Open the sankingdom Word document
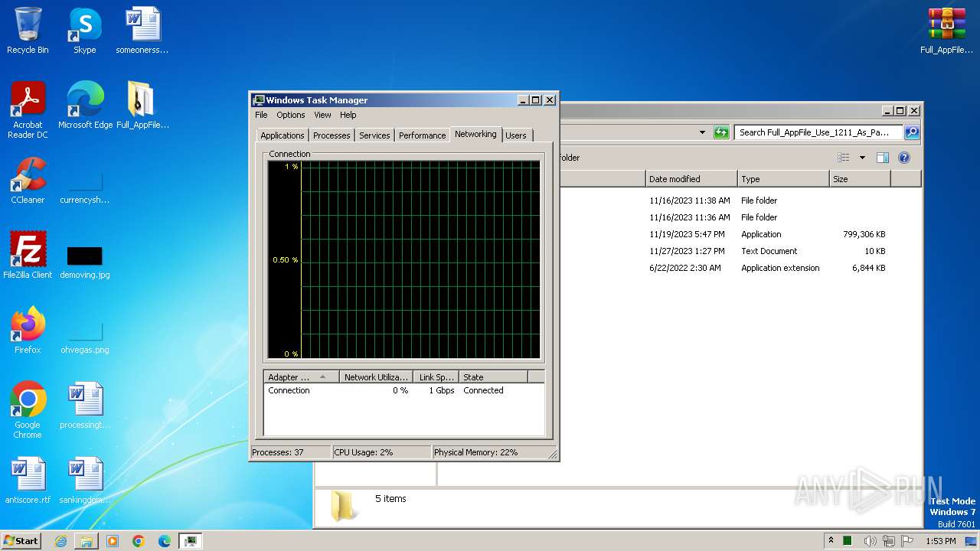Screen dimensions: 980x551 84,480
